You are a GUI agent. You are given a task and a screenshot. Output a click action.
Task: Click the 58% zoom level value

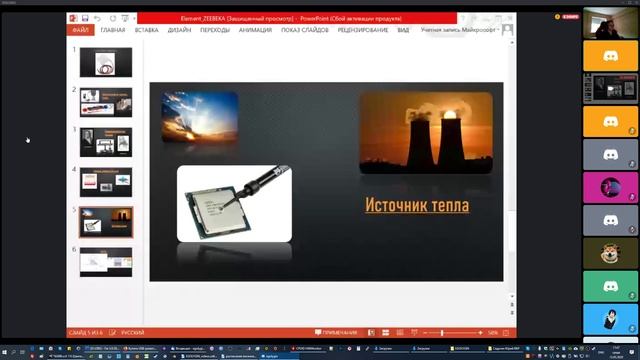[493, 333]
